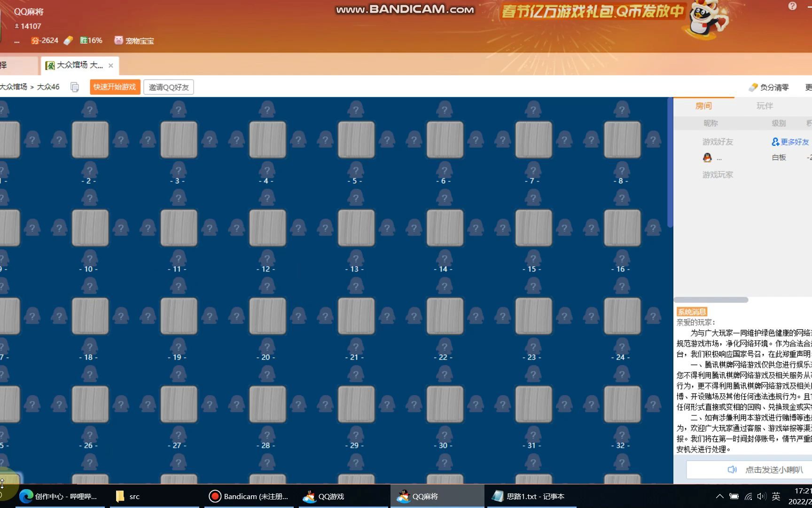The height and width of the screenshot is (508, 812).
Task: Open Bandicam from the taskbar
Action: [249, 496]
